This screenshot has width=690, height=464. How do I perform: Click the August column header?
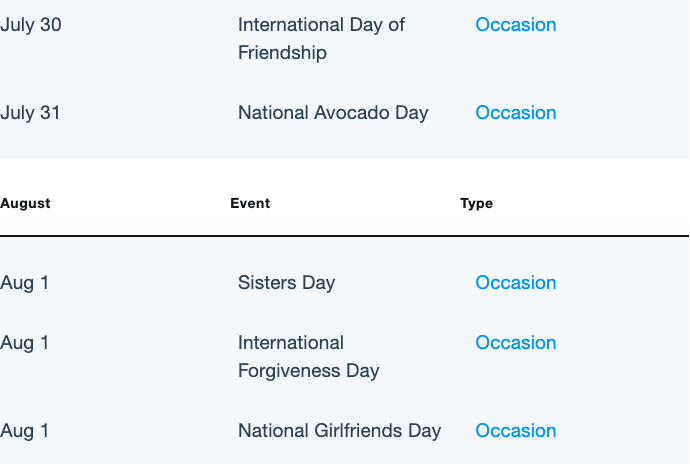coord(25,203)
